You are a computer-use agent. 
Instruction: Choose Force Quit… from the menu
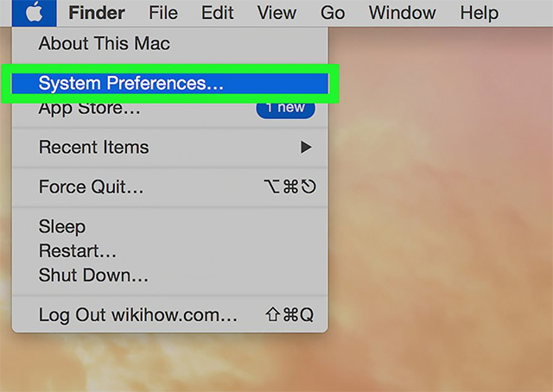click(170, 187)
